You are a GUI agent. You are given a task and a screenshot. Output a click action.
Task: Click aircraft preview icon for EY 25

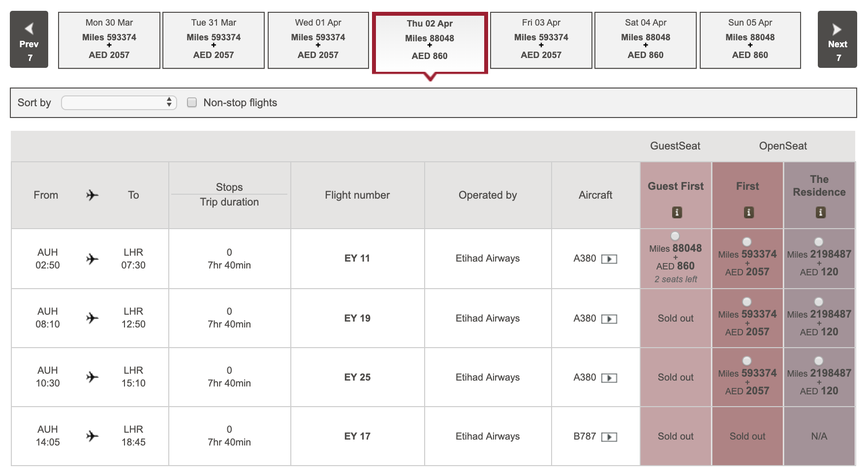609,378
